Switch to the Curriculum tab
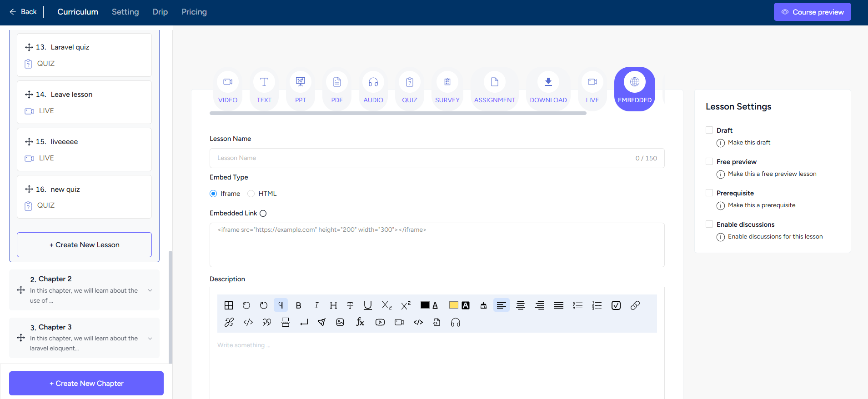 pos(78,12)
